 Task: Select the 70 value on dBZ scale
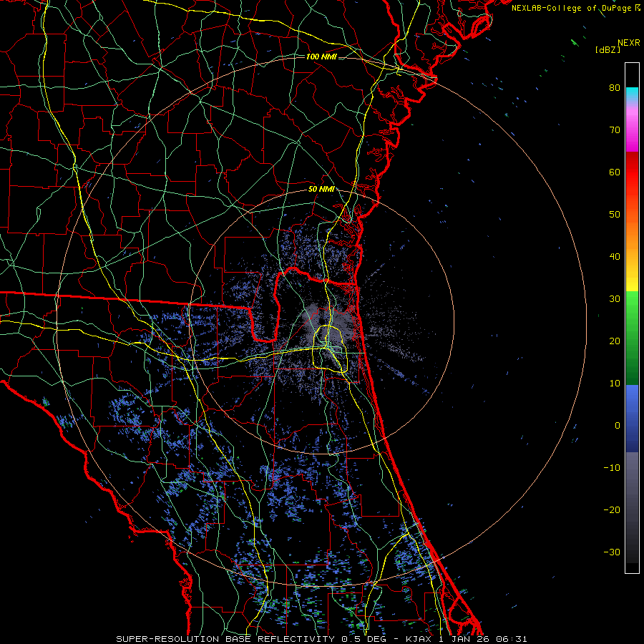tap(615, 130)
